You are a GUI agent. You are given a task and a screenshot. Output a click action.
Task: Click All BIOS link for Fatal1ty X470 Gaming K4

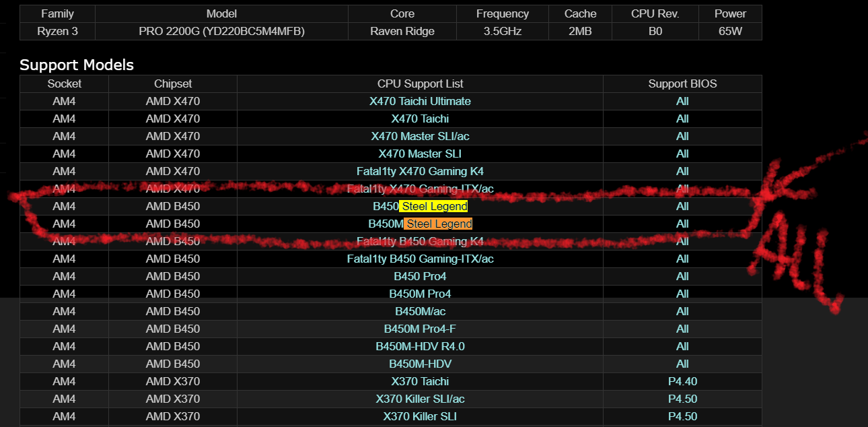[682, 171]
